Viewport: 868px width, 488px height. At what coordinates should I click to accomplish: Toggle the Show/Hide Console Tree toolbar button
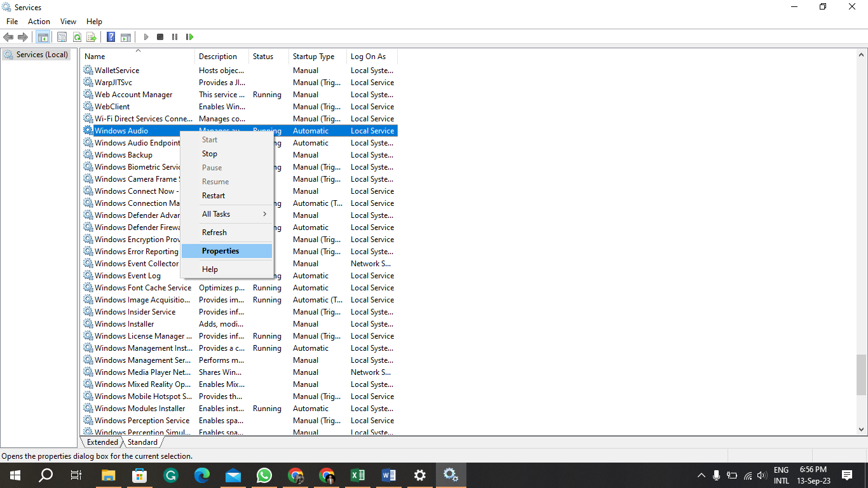pos(43,37)
